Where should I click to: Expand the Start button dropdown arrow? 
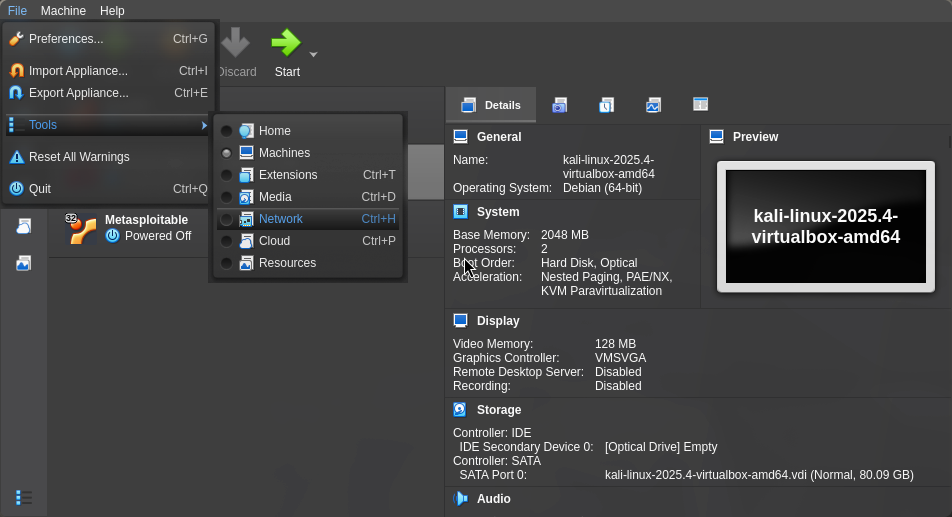(x=313, y=55)
